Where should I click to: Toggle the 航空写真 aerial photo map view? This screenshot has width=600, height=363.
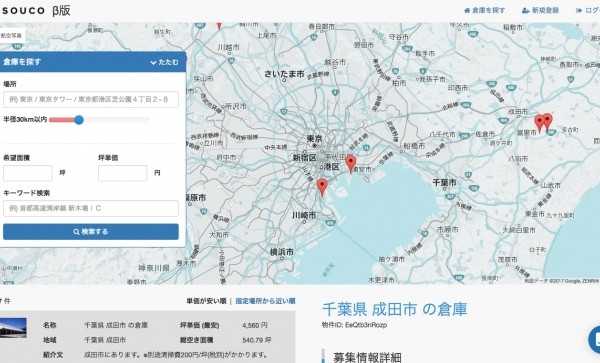(x=11, y=36)
